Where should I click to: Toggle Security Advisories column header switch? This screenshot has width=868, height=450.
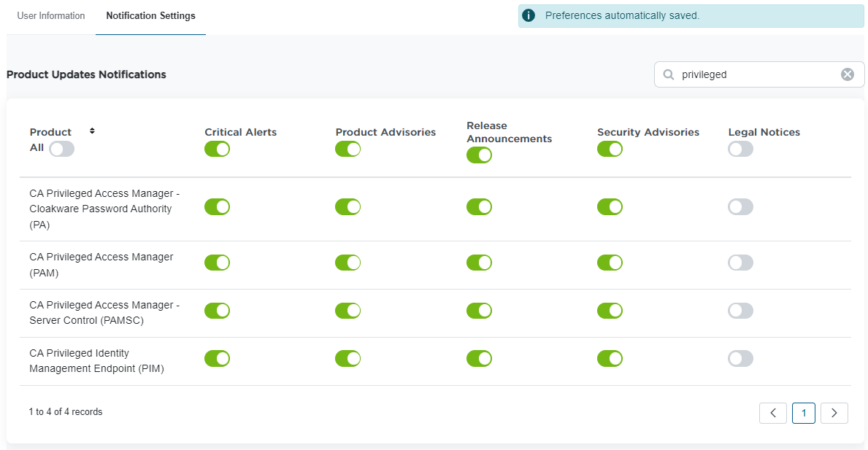pyautogui.click(x=610, y=149)
